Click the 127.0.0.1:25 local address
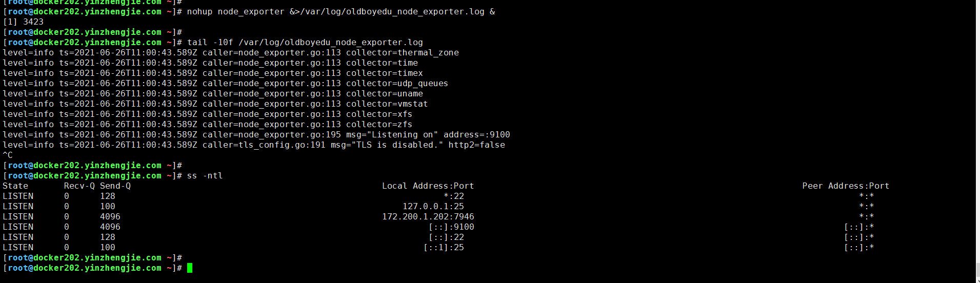Viewport: 980px width, 283px height. pos(433,206)
